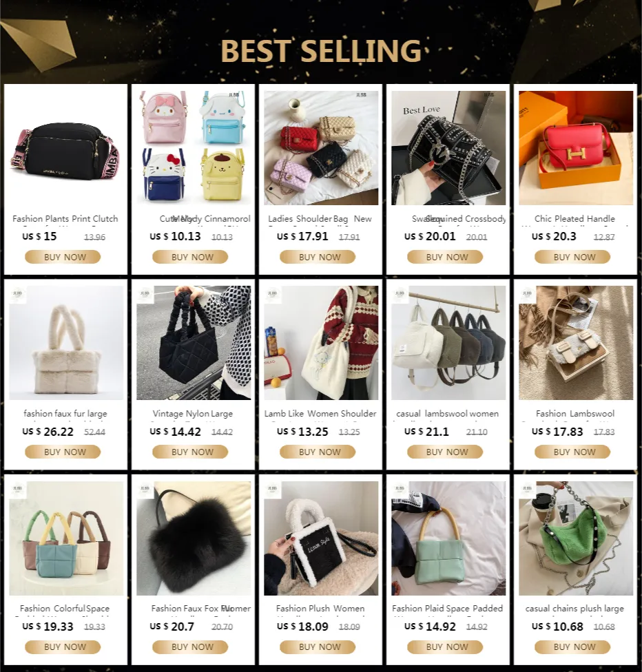Click the Chic Pleated Handle product title
Viewport: 642px width, 672px height.
[x=574, y=219]
